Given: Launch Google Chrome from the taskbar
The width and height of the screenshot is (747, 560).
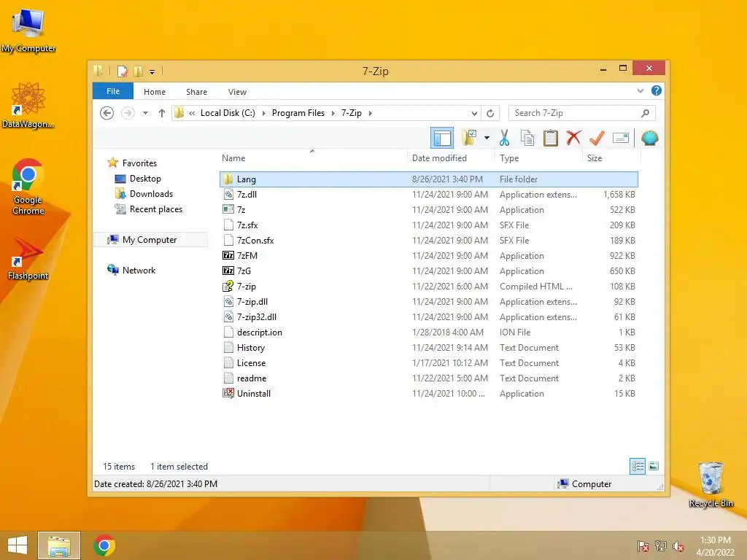Looking at the screenshot, I should coord(104,545).
